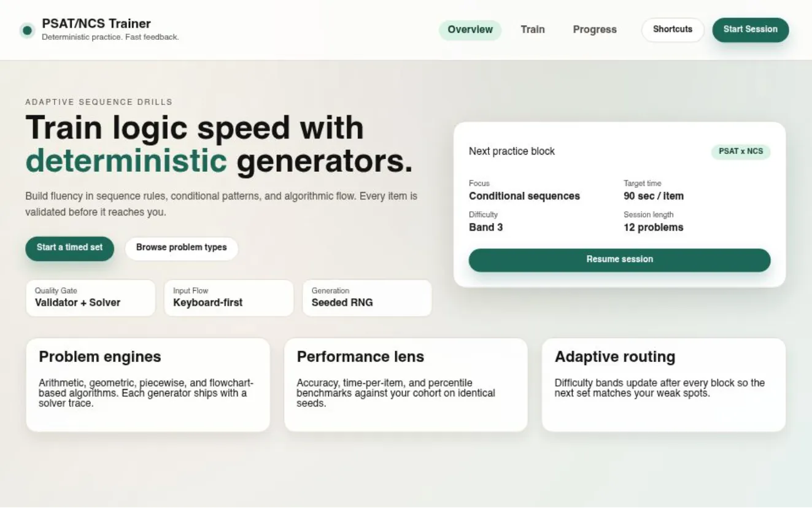Click the Resume session button
The height and width of the screenshot is (508, 812).
pos(619,260)
